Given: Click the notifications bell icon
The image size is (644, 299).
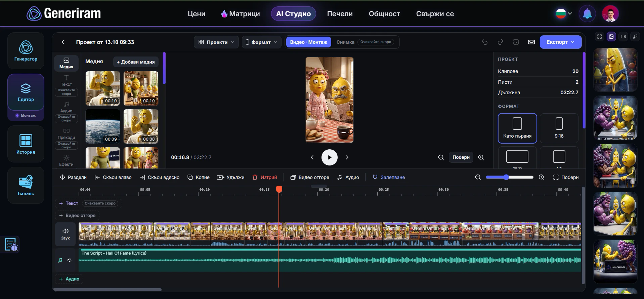Looking at the screenshot, I should (587, 14).
